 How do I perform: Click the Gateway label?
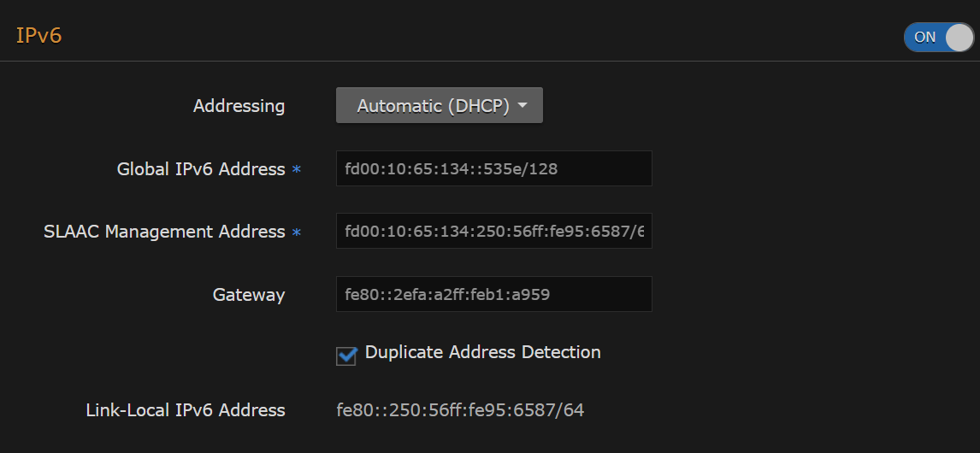pos(248,295)
